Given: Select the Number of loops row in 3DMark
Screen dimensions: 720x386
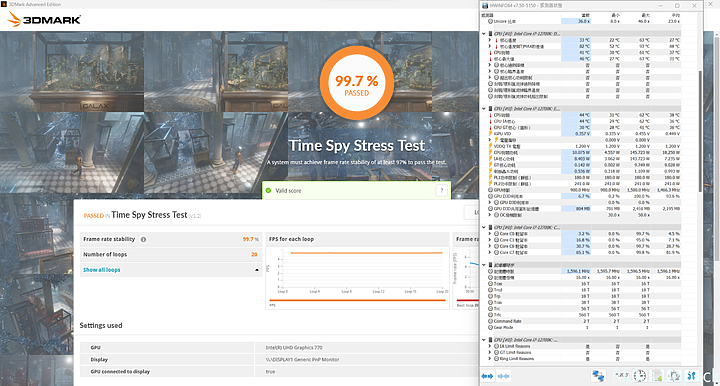Looking at the screenshot, I should (x=171, y=254).
